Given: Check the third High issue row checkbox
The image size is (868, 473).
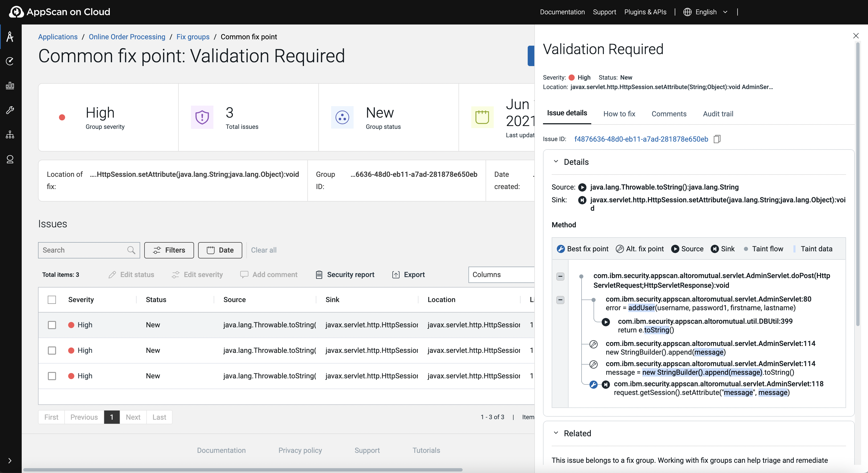Looking at the screenshot, I should [52, 376].
